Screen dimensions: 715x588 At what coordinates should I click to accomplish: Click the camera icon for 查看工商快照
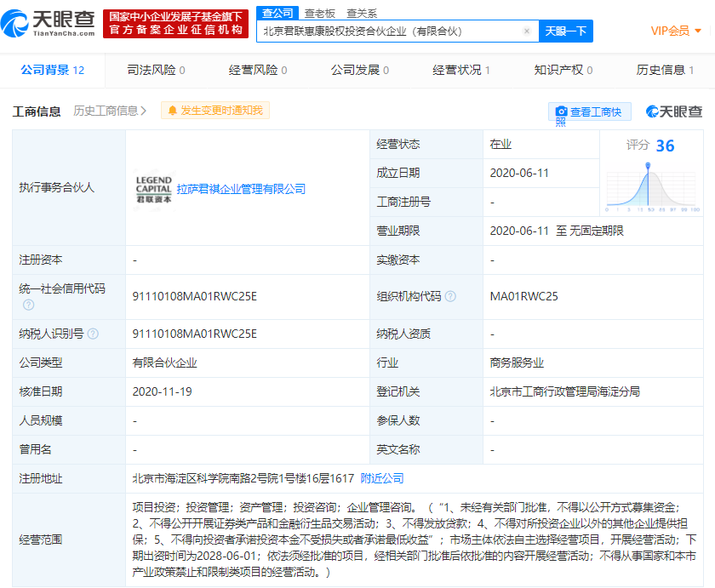tap(562, 111)
